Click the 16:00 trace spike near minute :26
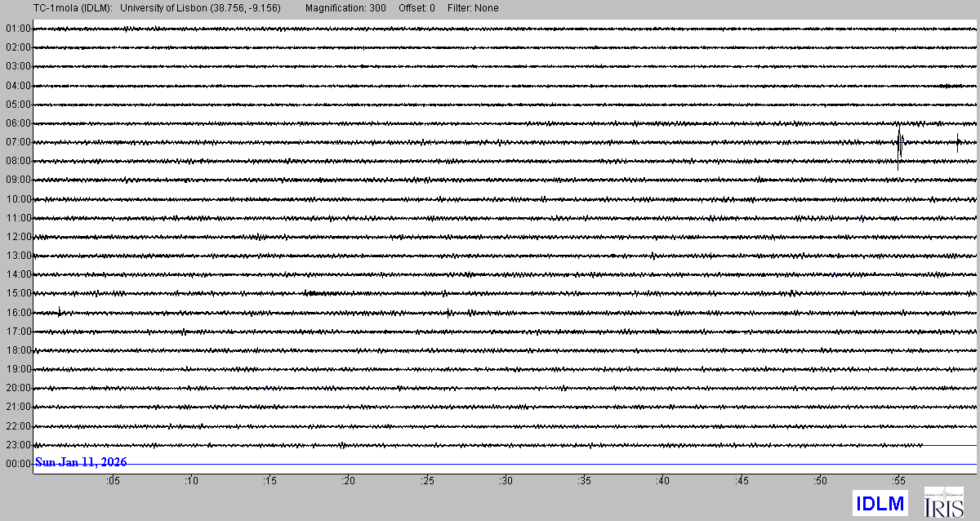980x521 pixels. (x=448, y=311)
